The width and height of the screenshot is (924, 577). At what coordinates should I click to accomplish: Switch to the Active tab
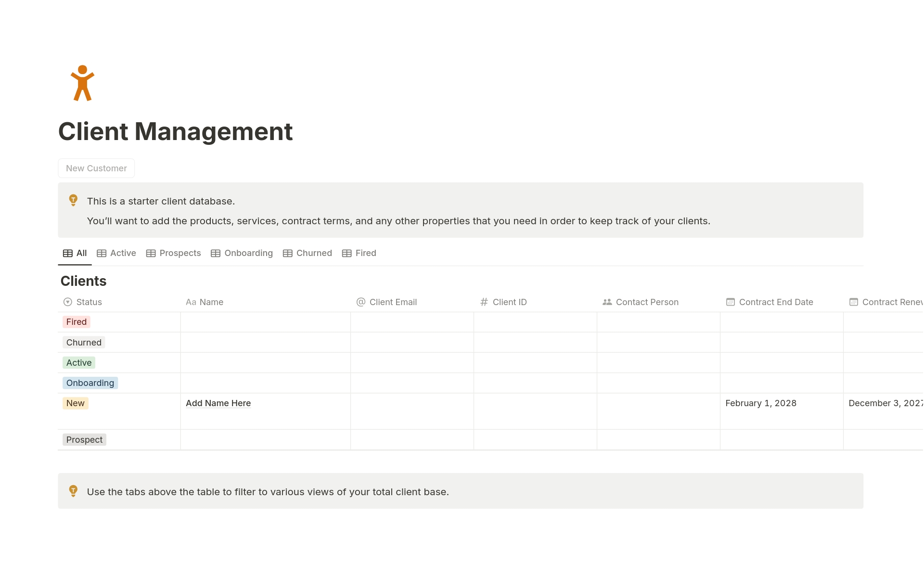click(116, 253)
